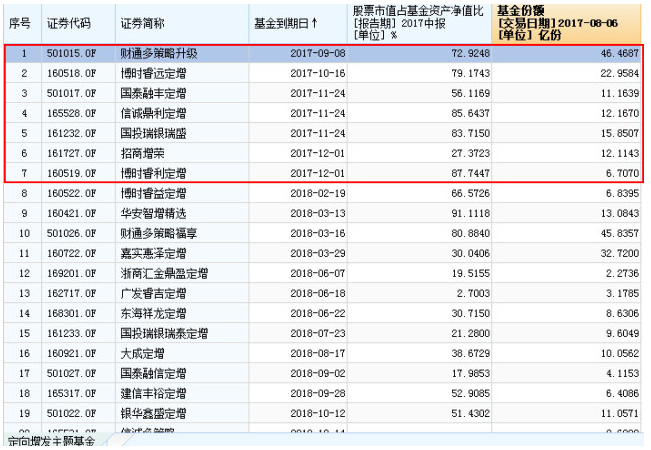Select fund name 国泰融信定增
The height and width of the screenshot is (450, 651).
point(153,374)
